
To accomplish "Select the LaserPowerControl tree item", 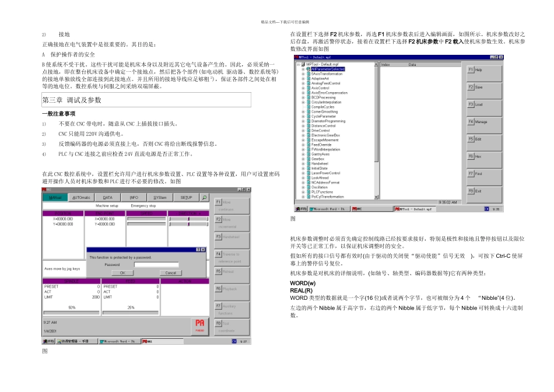I will [x=325, y=173].
